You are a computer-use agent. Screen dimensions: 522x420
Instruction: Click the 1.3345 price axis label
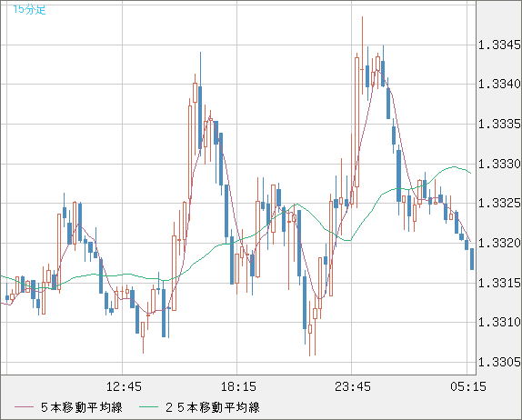tap(499, 45)
